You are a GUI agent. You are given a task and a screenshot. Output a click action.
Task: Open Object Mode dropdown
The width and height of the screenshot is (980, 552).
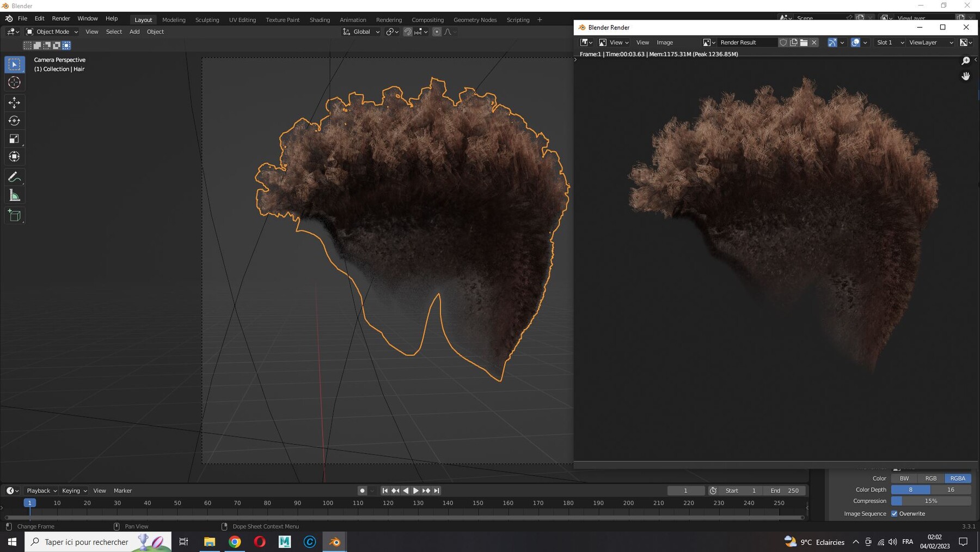[x=52, y=32]
